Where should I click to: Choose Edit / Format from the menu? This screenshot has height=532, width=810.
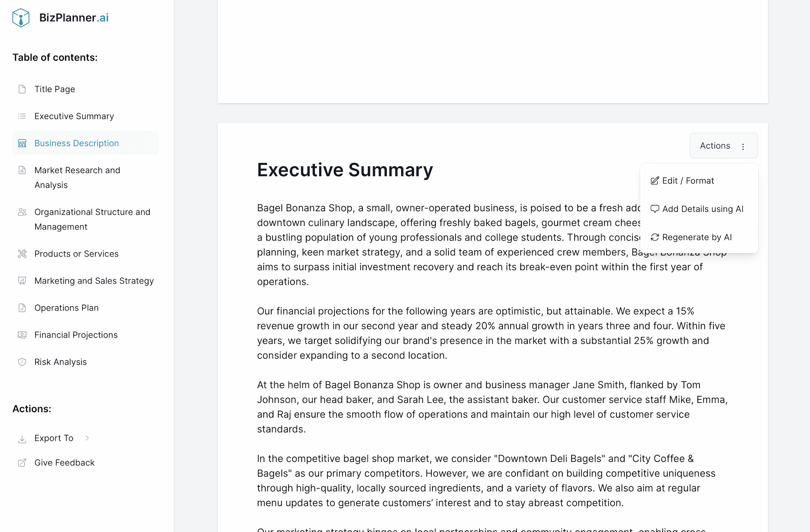click(x=688, y=181)
